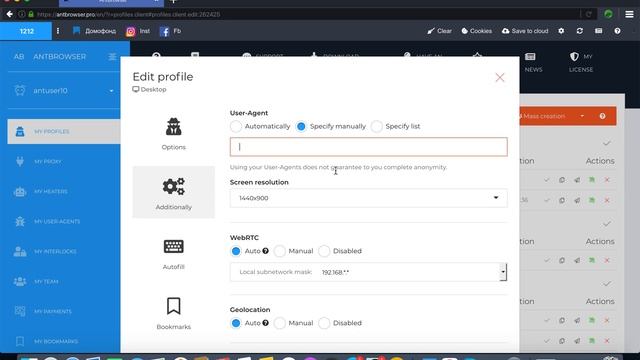Open the Local subnetwork mask dropdown
The width and height of the screenshot is (640, 360).
pyautogui.click(x=369, y=272)
